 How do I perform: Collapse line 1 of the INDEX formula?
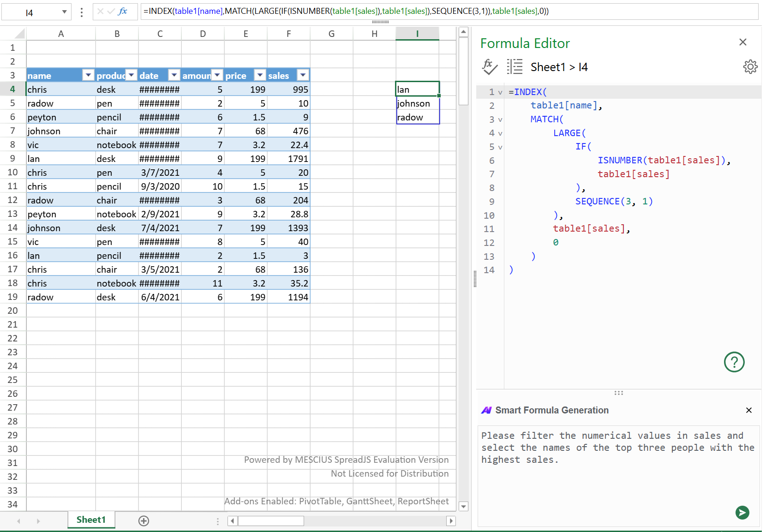point(500,92)
